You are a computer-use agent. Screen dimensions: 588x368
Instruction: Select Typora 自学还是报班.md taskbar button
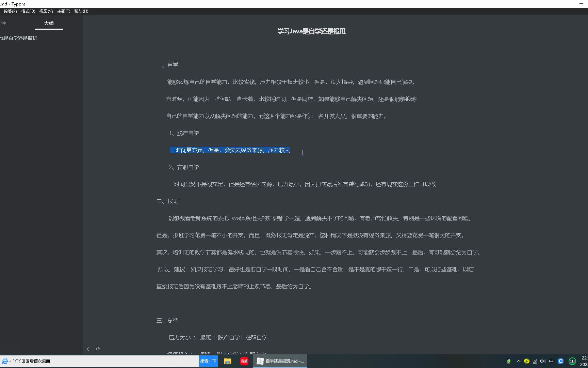point(280,361)
